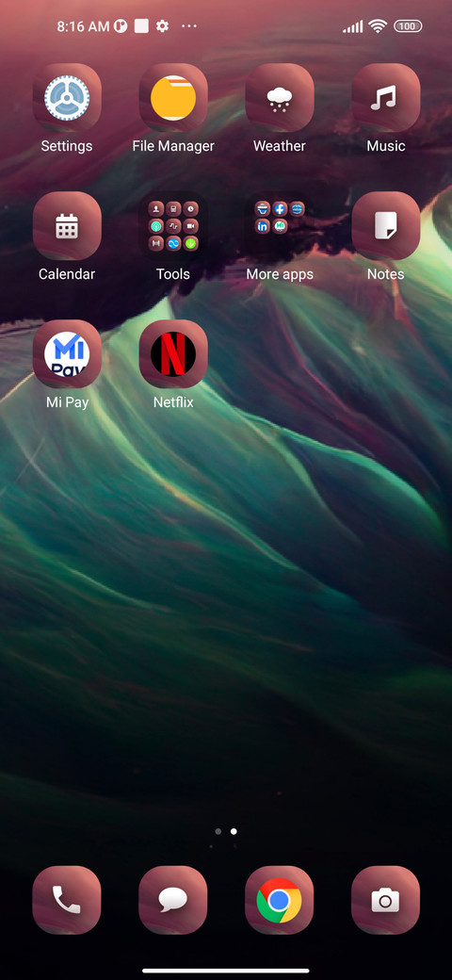The height and width of the screenshot is (980, 452).
Task: Open the Camera from dock
Action: (x=385, y=900)
